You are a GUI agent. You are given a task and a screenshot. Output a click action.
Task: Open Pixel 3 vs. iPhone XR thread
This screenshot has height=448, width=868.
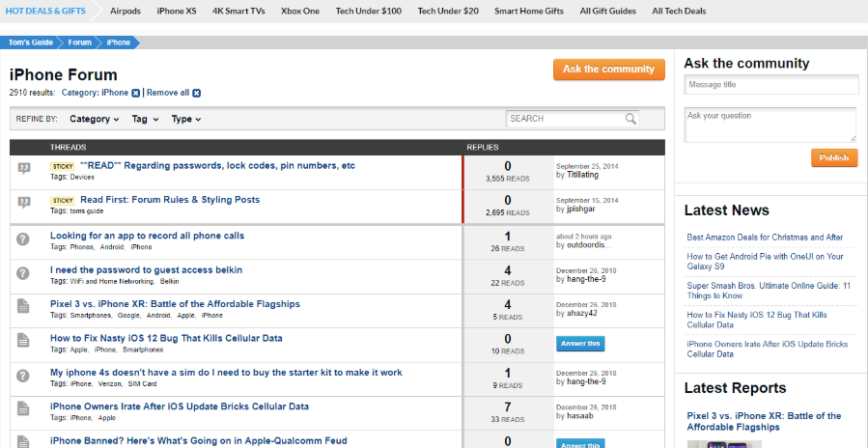(x=175, y=304)
